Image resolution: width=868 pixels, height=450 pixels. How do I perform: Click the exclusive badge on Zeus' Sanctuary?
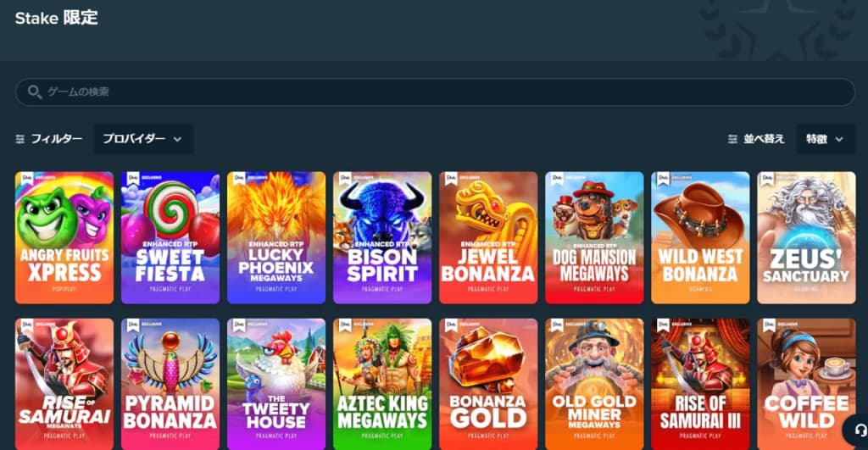(x=768, y=178)
